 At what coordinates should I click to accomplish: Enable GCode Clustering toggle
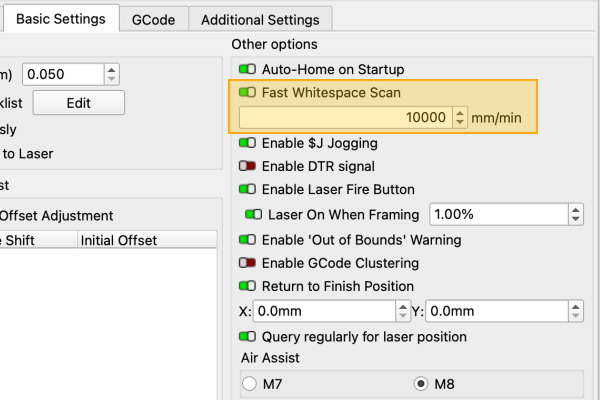pyautogui.click(x=248, y=263)
